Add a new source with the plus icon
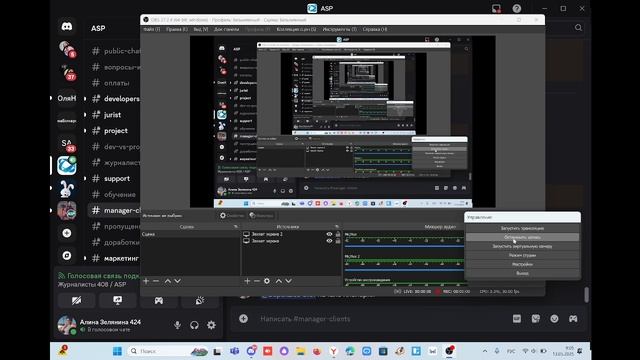640x360 pixels. tap(247, 281)
